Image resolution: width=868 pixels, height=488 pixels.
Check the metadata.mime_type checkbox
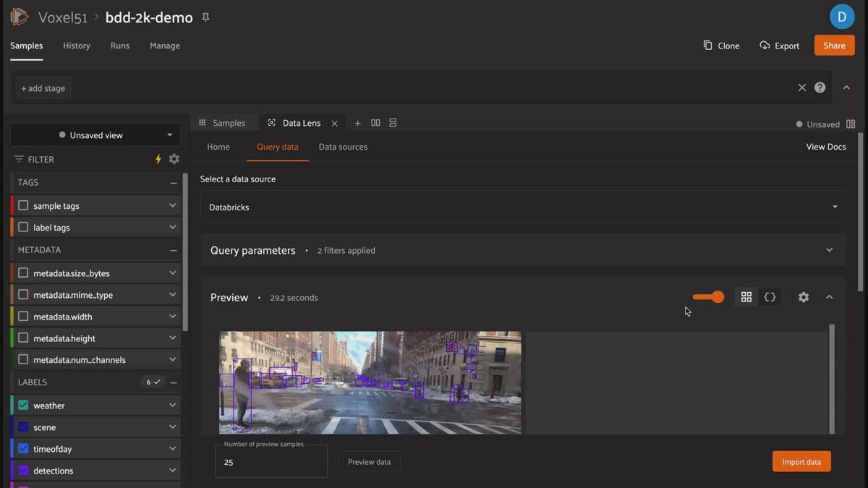pos(23,294)
